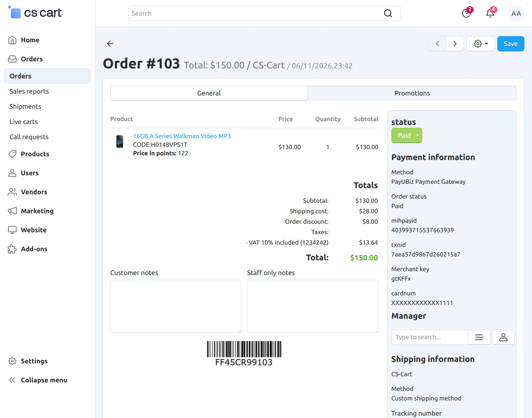Click the Walkman product thumbnail
Screen dimensions: 532x418
point(120,142)
